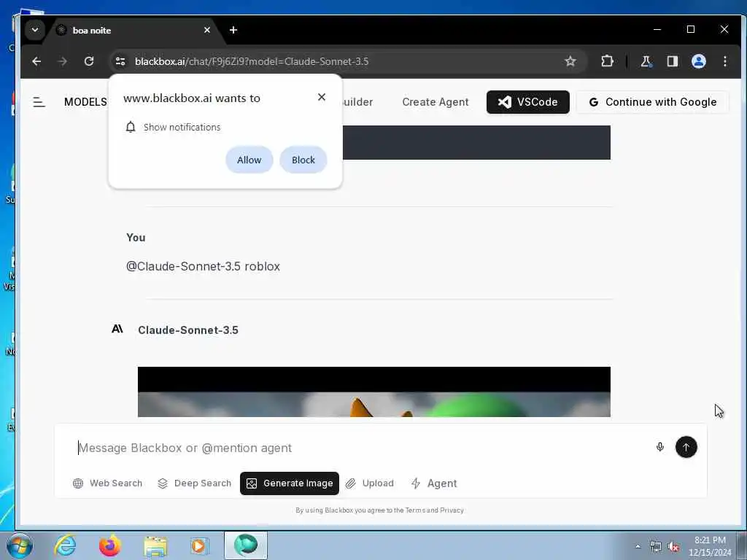Open the network tray icon

click(x=656, y=547)
